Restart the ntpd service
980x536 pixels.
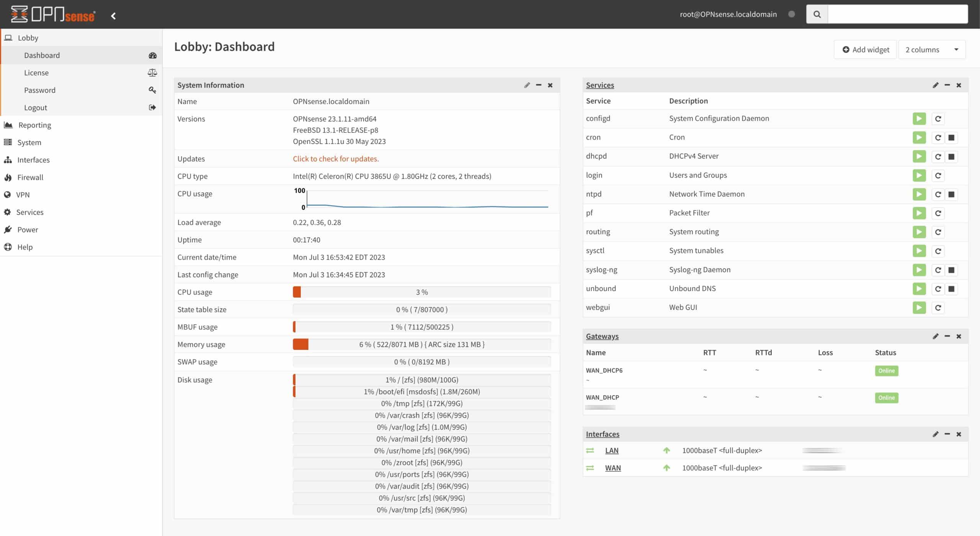pyautogui.click(x=938, y=194)
